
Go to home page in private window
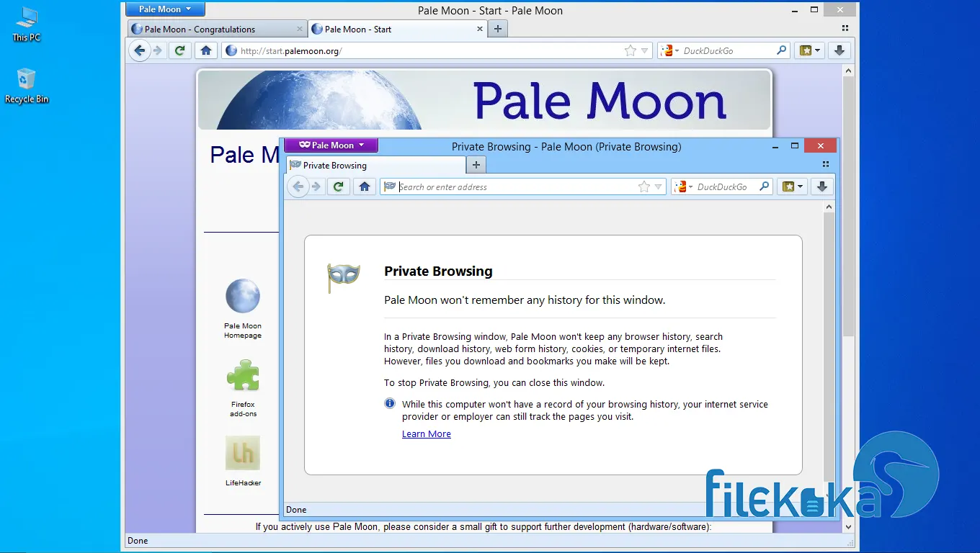[365, 186]
